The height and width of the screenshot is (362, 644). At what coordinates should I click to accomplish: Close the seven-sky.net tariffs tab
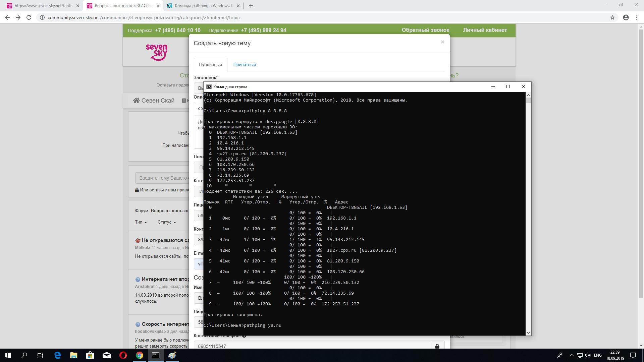77,6
